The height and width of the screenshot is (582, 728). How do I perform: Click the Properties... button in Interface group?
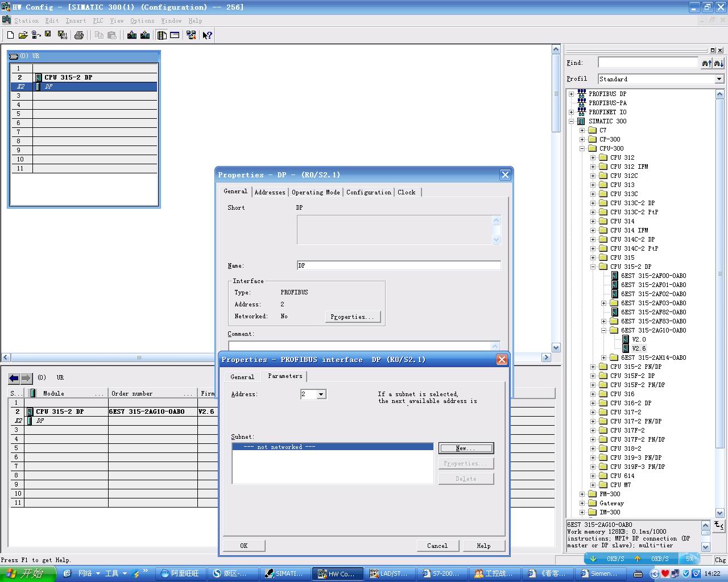pyautogui.click(x=353, y=317)
